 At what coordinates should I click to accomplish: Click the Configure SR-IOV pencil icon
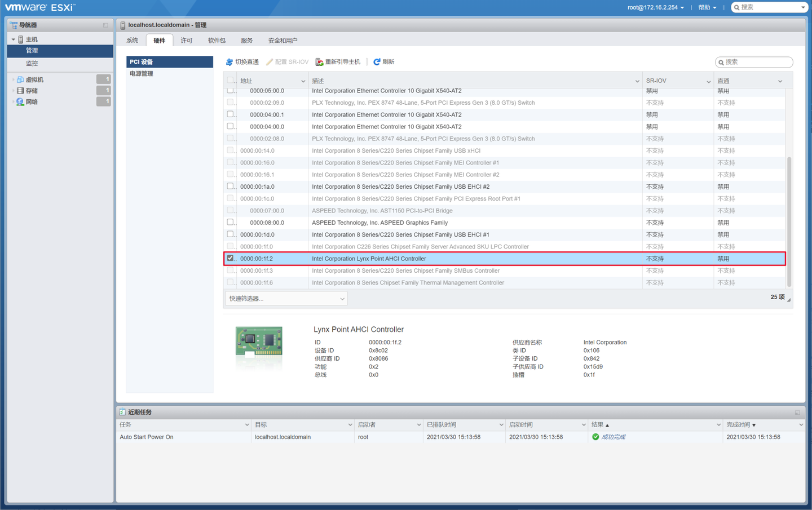270,62
